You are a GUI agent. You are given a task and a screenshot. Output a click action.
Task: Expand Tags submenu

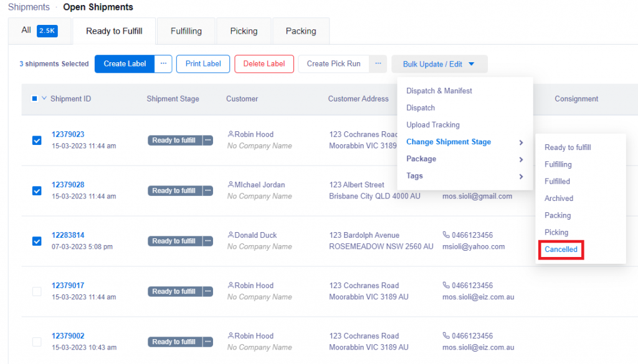click(x=465, y=176)
